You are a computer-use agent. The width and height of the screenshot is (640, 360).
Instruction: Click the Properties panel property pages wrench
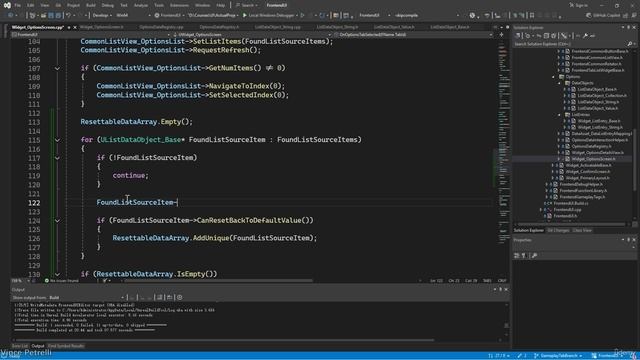pyautogui.click(x=534, y=256)
